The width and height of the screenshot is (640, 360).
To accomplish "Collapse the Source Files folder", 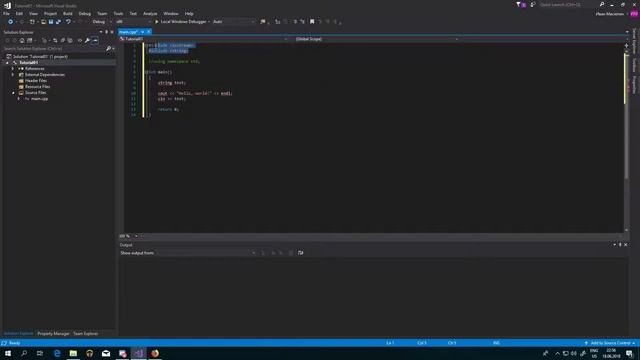I will (x=13, y=93).
